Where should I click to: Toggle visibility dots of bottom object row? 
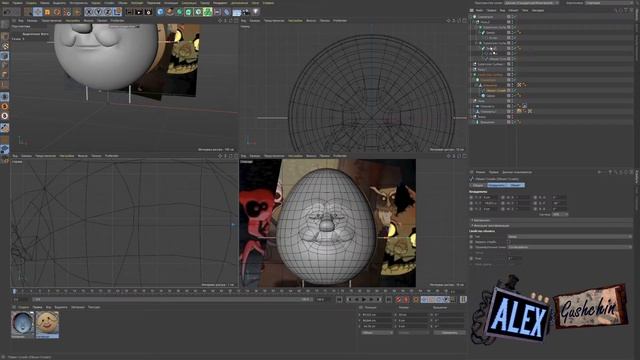[x=513, y=122]
